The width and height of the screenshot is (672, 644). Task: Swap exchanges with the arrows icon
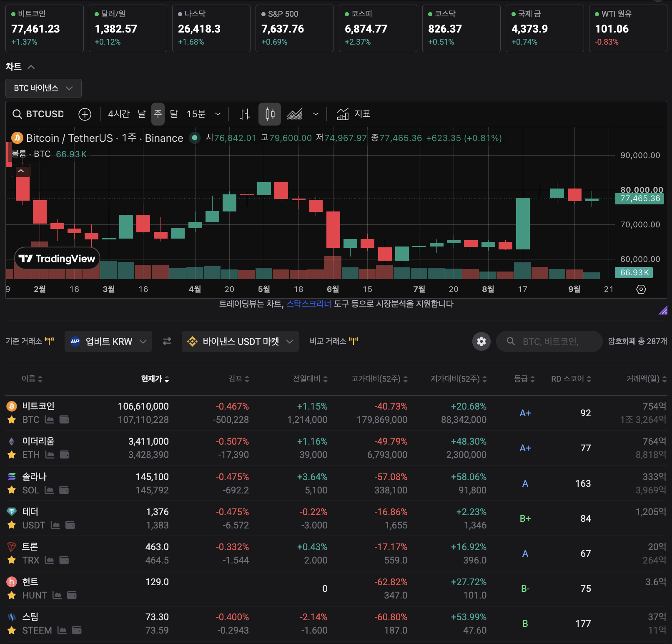167,341
